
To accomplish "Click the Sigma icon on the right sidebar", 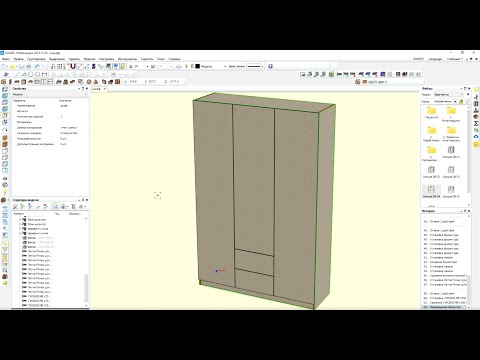I will 476,123.
